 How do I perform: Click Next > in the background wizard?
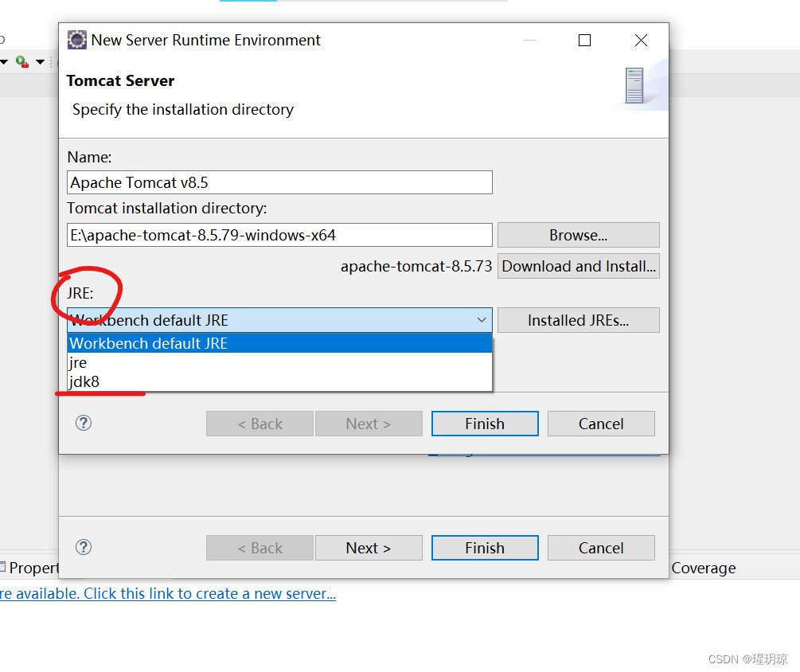click(369, 548)
